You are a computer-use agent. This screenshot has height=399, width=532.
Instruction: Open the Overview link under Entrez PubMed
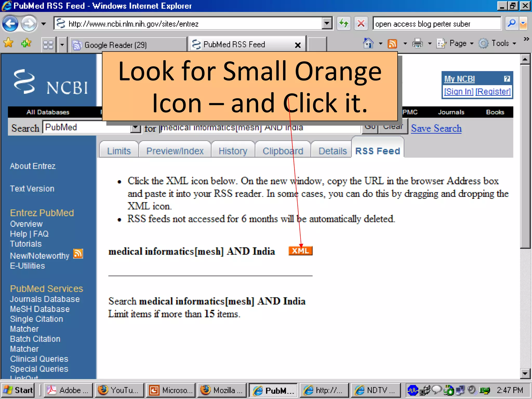click(26, 224)
